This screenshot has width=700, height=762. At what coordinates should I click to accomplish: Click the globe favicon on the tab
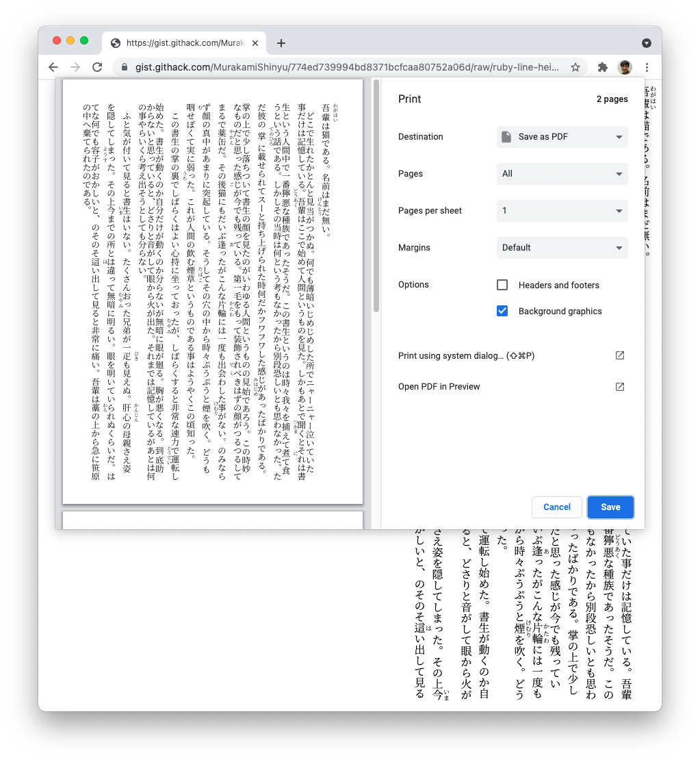click(x=116, y=43)
